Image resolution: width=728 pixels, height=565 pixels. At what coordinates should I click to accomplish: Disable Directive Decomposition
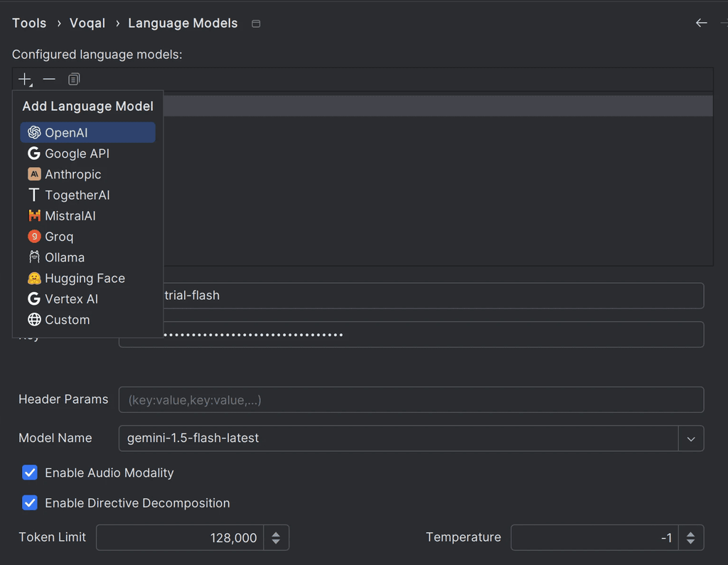pyautogui.click(x=29, y=502)
